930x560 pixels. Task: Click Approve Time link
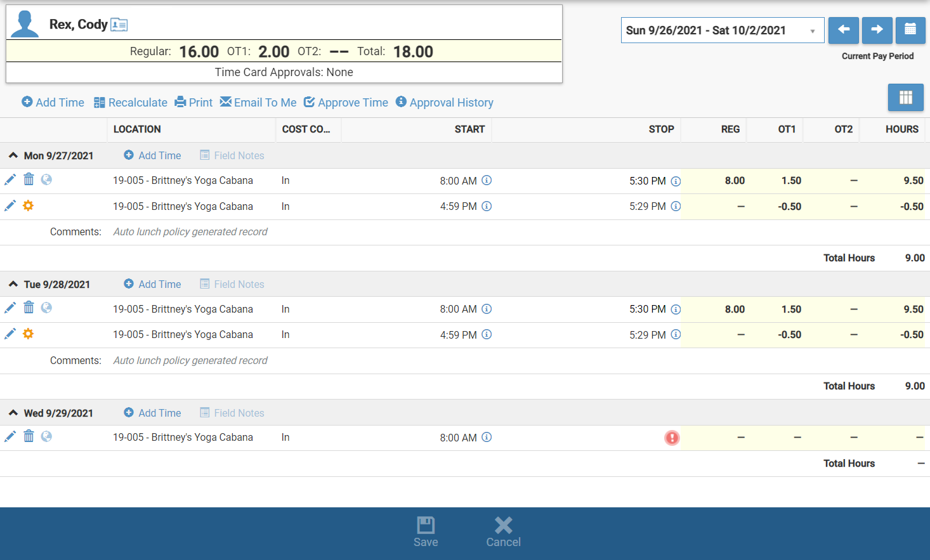click(x=346, y=103)
